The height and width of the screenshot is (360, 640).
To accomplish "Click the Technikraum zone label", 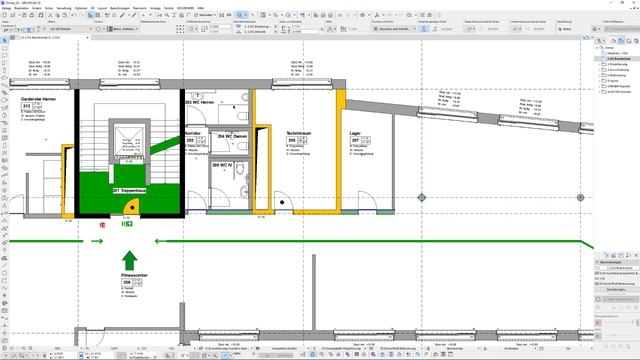I will pos(298,133).
